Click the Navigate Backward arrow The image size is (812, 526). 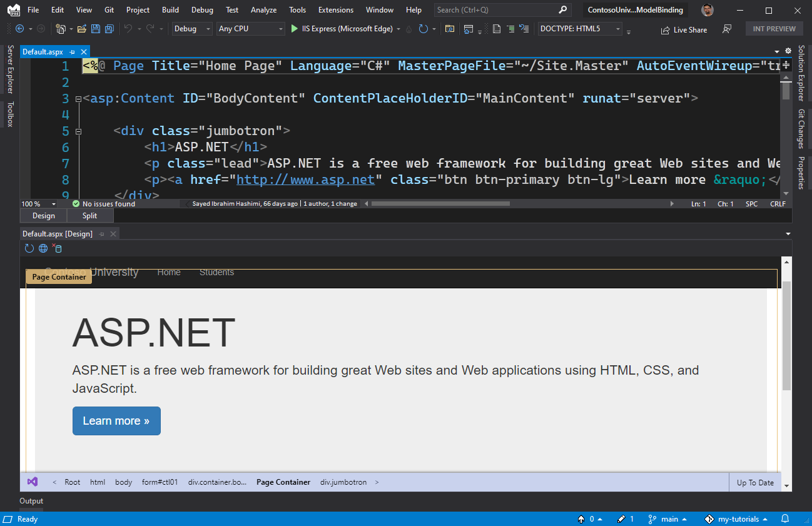[x=21, y=29]
